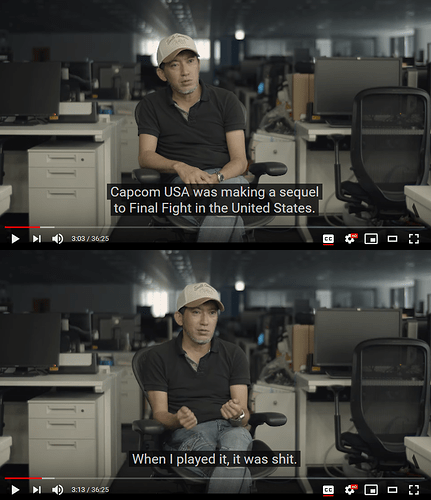Screen dimensions: 431x500
Task: Toggle closed captions in bottom player
Action: (328, 490)
